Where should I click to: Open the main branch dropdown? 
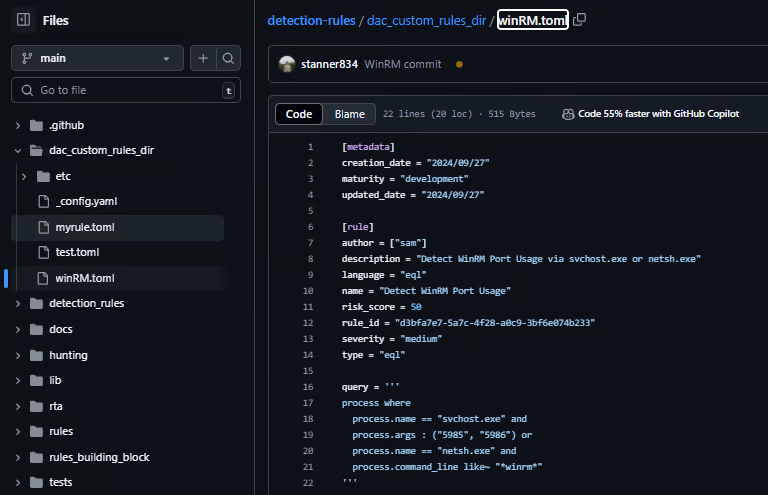point(97,59)
